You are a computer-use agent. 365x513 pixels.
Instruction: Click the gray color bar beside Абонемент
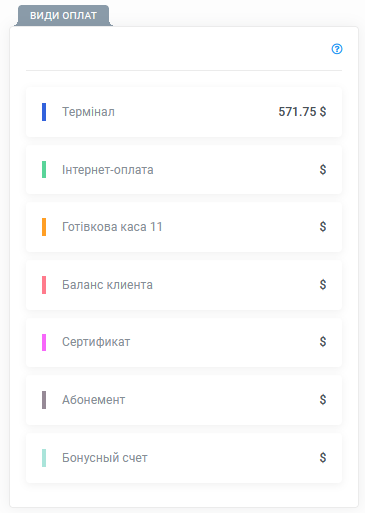pyautogui.click(x=44, y=400)
